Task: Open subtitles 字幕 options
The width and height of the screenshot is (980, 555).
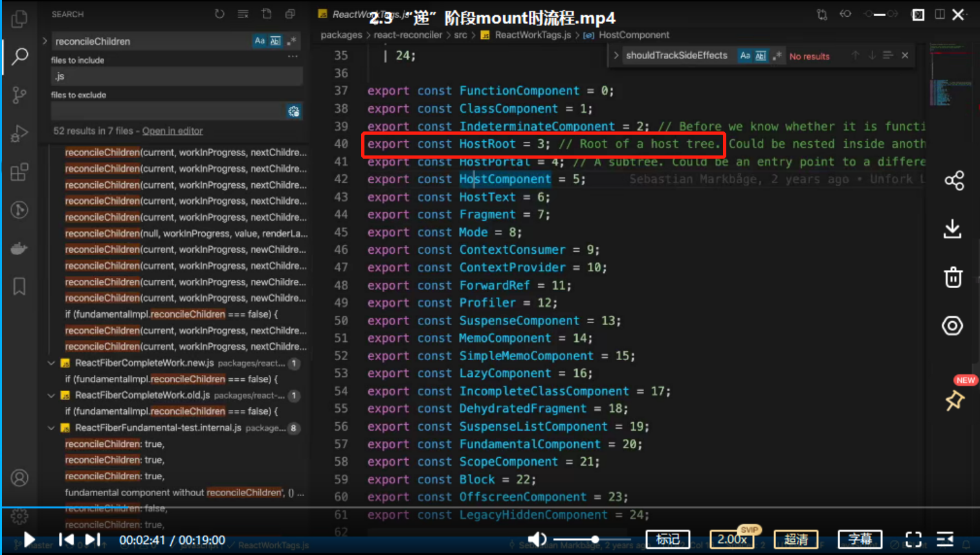Action: click(x=860, y=539)
